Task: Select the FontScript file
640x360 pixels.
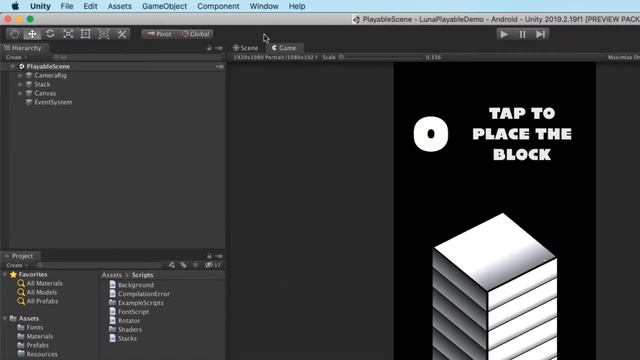Action: (129, 312)
